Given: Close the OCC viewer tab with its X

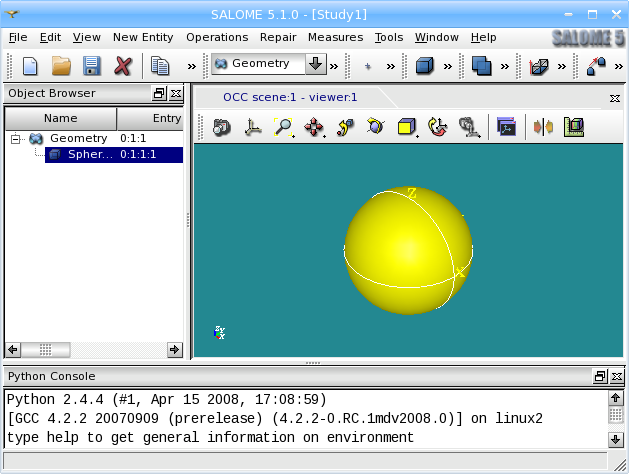Looking at the screenshot, I should (615, 98).
